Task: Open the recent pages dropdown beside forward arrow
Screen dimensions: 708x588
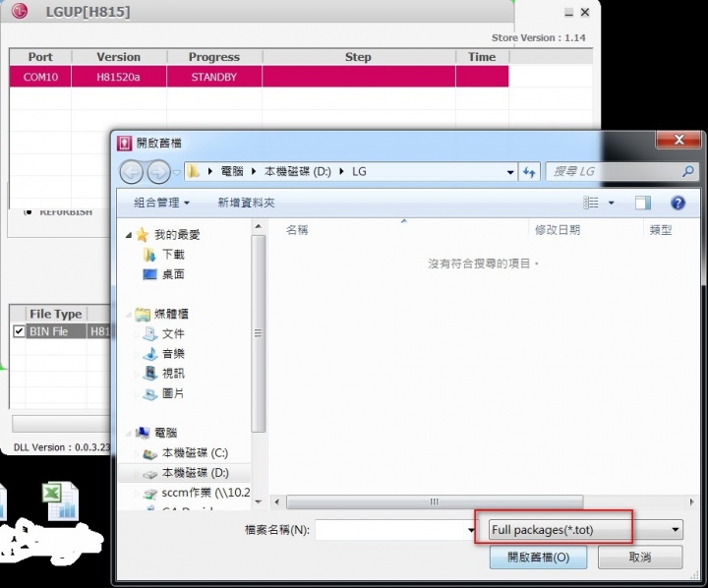Action: pos(177,172)
